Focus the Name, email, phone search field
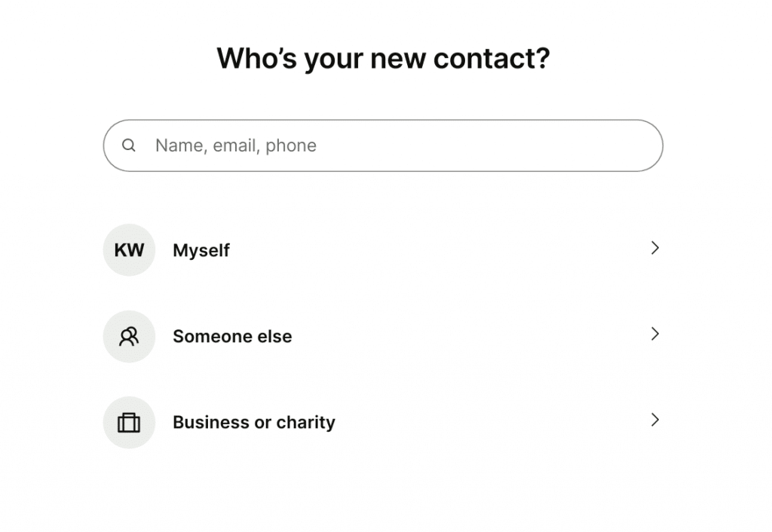This screenshot has width=772, height=532. [x=383, y=145]
